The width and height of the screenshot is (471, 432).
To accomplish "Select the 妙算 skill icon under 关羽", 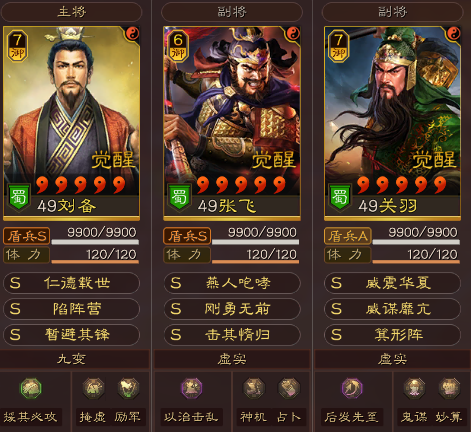I will tap(449, 388).
